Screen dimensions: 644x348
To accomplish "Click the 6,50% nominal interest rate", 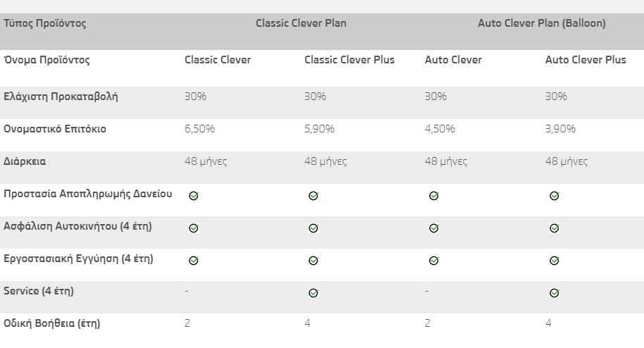I will pos(199,129).
